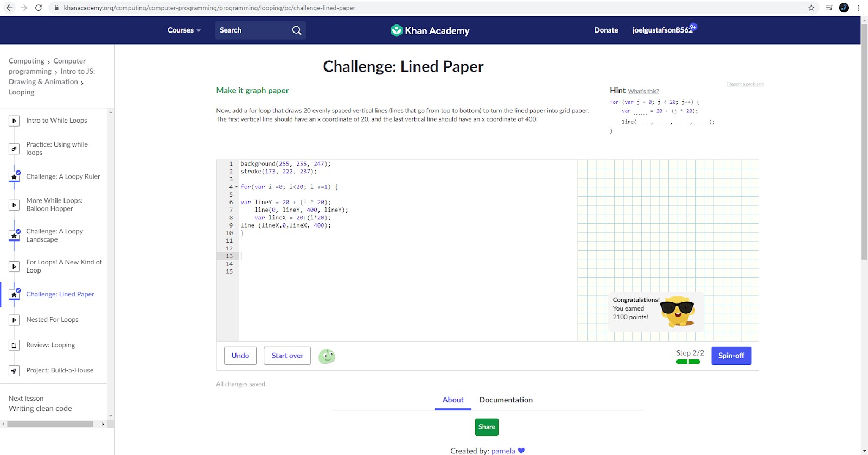Open the Donate link
The height and width of the screenshot is (455, 868).
(606, 30)
